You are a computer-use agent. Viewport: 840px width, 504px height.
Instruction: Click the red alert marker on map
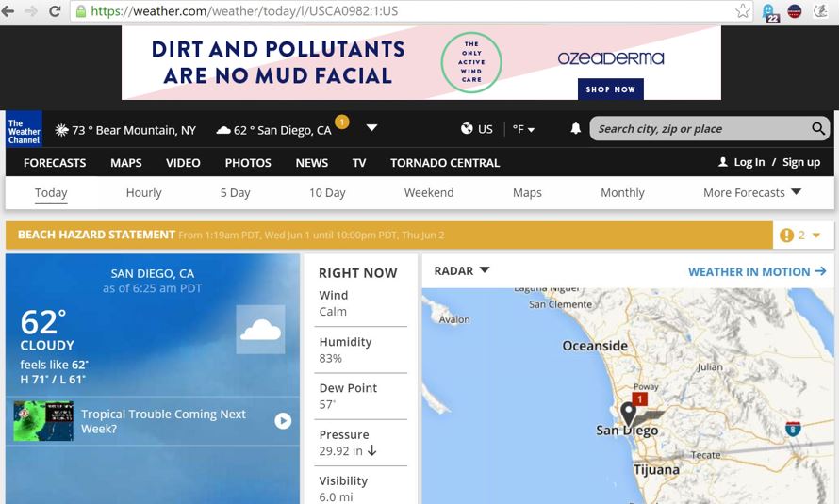point(639,398)
